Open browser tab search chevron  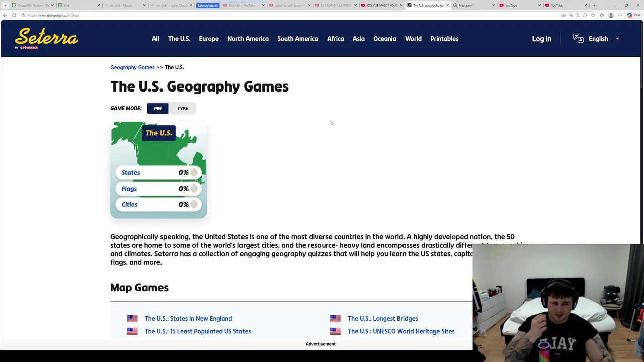click(5, 5)
